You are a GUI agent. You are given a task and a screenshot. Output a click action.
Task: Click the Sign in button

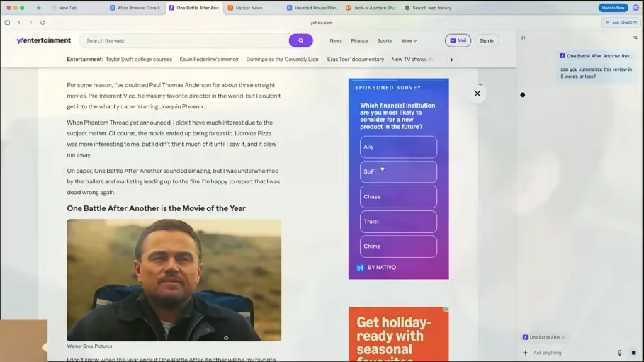(x=486, y=40)
